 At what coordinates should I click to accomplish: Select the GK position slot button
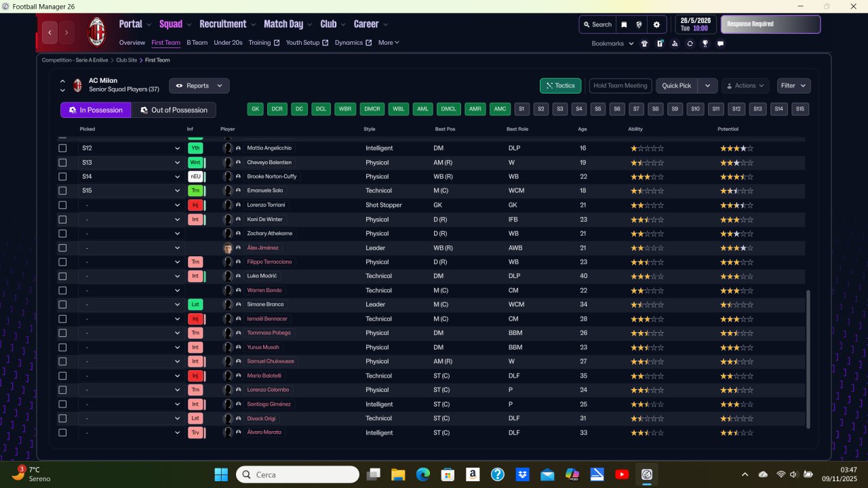(x=256, y=109)
